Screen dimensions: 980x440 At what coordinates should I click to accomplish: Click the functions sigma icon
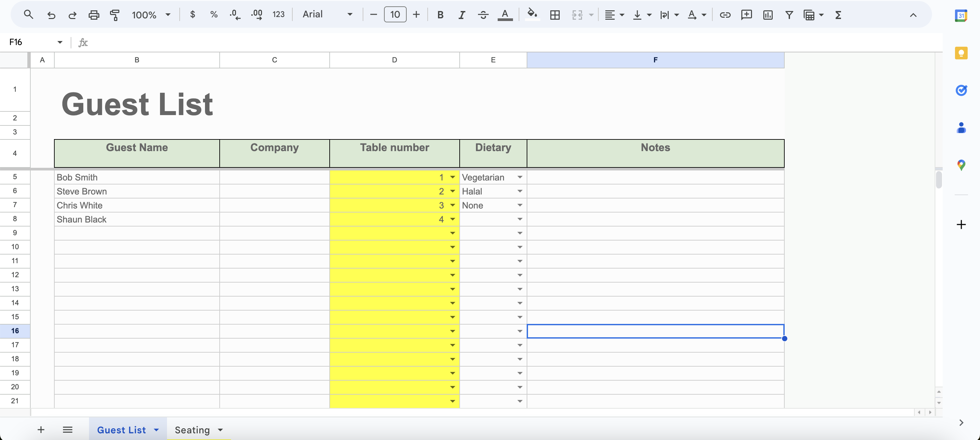pyautogui.click(x=838, y=15)
